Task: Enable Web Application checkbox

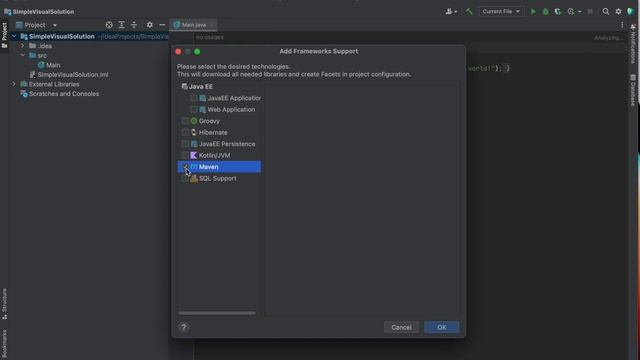Action: tap(194, 109)
